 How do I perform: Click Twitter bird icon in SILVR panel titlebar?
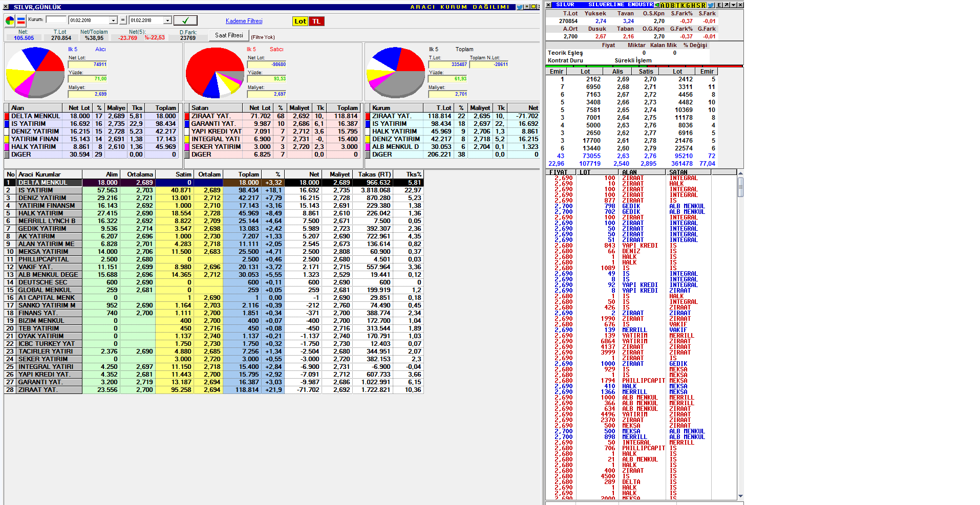[x=711, y=5]
